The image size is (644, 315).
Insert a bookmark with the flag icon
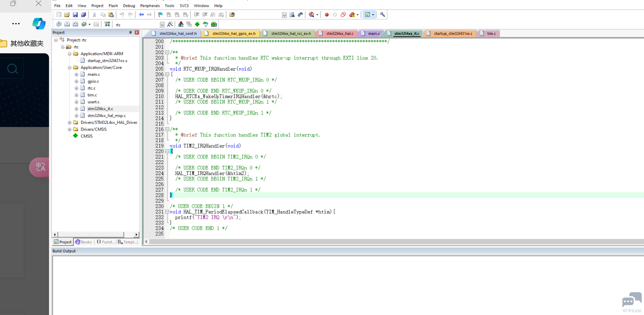[x=160, y=15]
